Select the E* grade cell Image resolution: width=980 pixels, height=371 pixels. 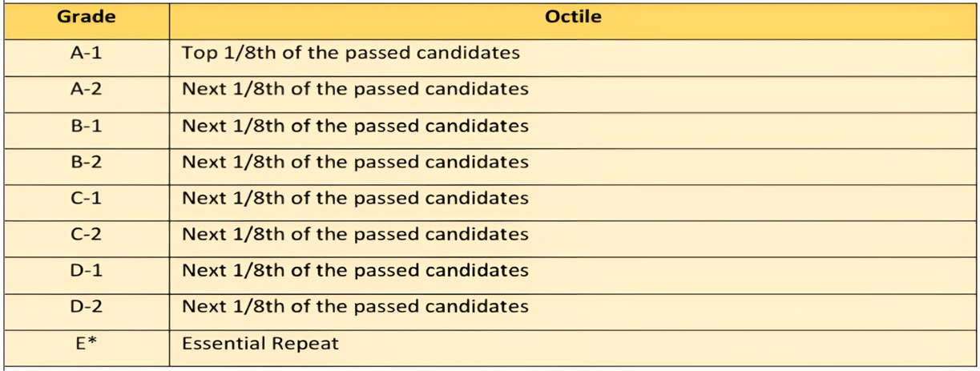[x=86, y=343]
